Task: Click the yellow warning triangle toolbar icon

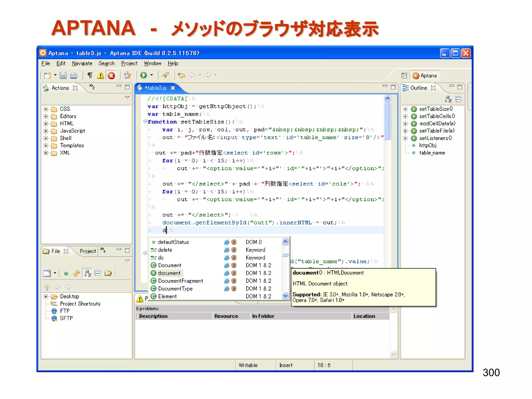Action: pos(101,75)
